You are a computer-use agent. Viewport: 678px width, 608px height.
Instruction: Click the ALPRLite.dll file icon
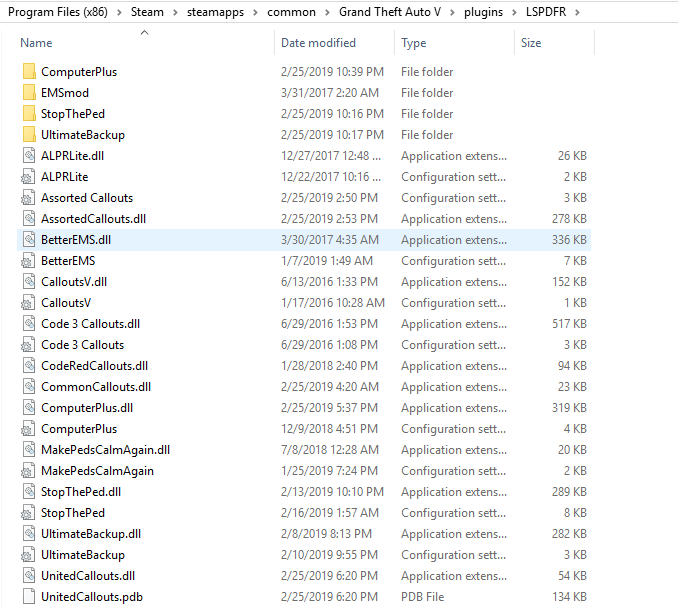click(29, 156)
